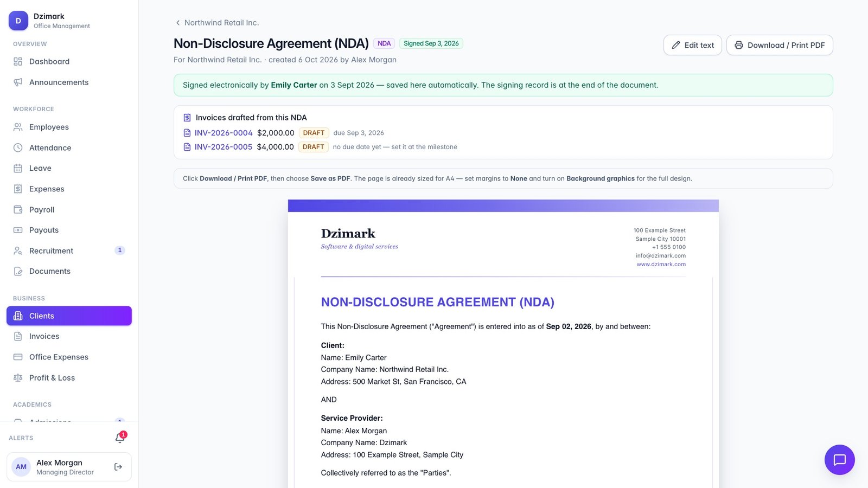The image size is (868, 488).
Task: Click info@dzimark.com in the document header
Action: pos(661,255)
